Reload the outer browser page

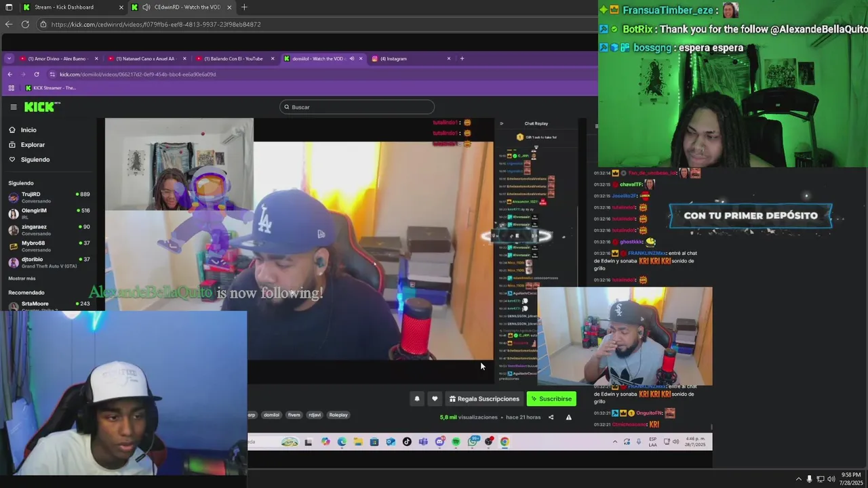point(25,24)
